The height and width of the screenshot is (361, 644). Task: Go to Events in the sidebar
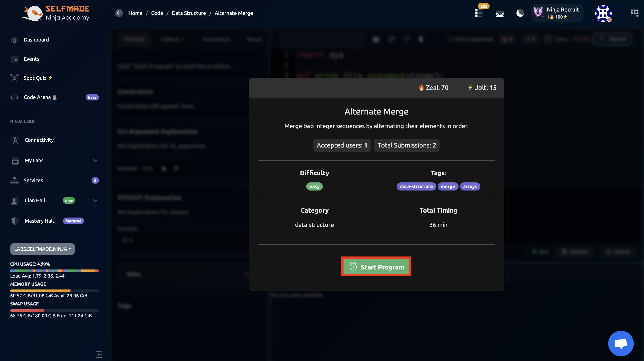pos(32,59)
